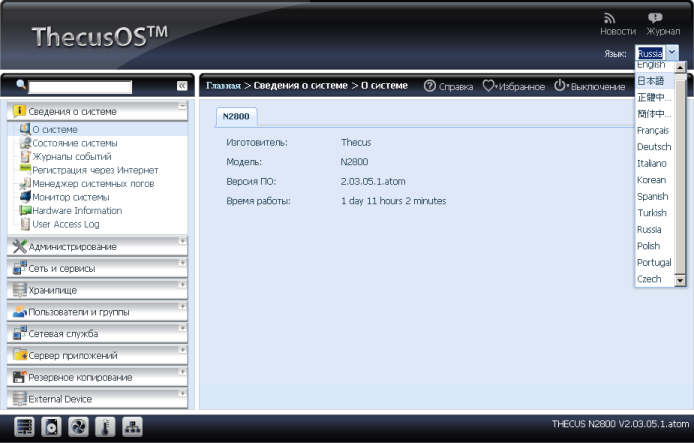Click the Пользователи и группы users icon

tap(19, 312)
